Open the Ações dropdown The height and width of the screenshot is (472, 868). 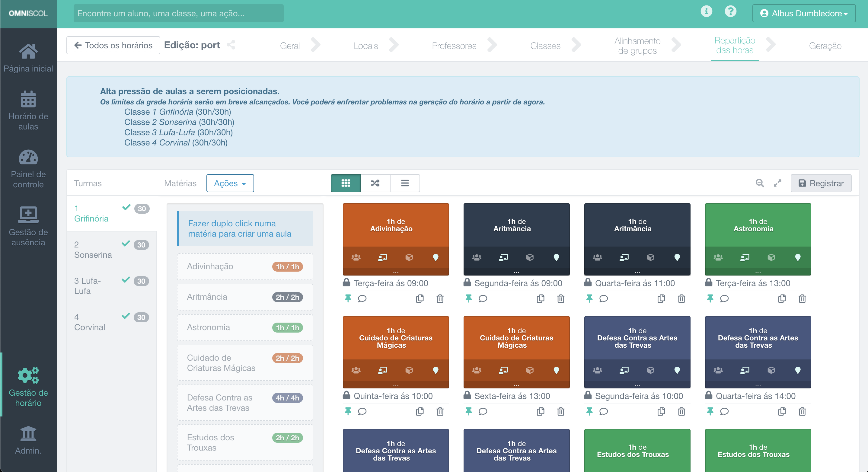230,183
